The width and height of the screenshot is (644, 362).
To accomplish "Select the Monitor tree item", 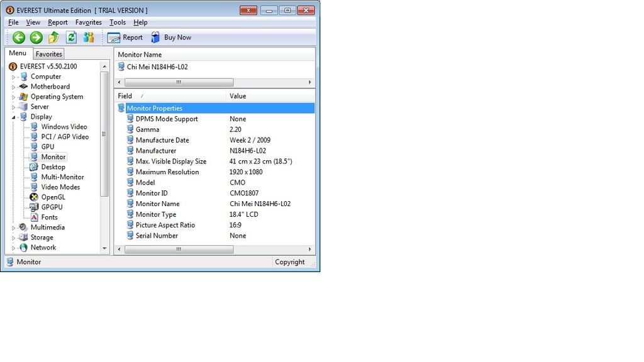I will [53, 156].
